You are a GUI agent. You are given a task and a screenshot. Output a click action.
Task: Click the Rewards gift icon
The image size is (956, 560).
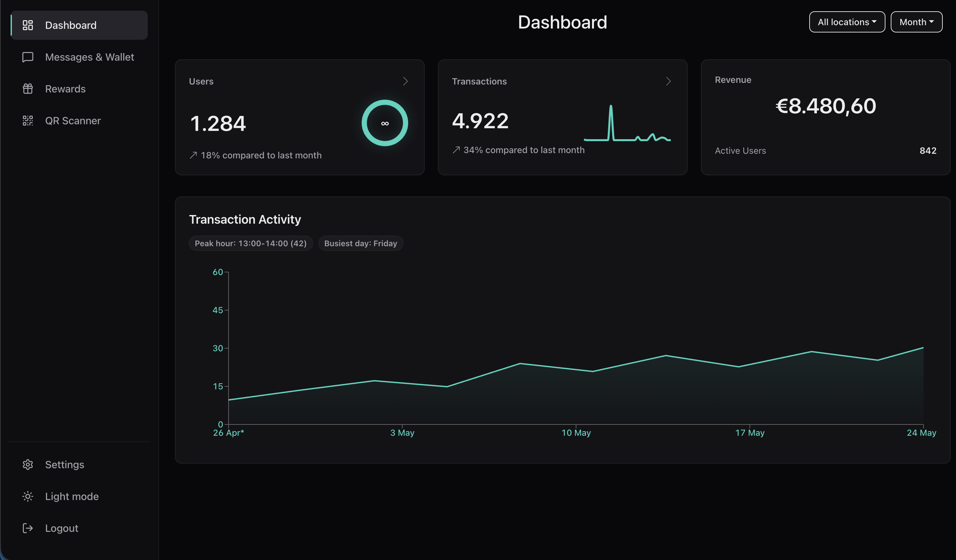coord(28,89)
